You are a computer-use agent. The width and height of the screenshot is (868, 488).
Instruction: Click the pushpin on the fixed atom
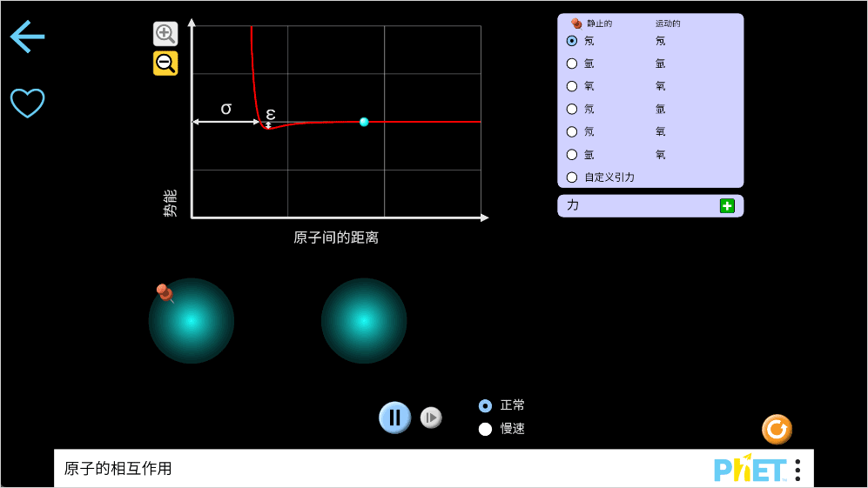point(165,292)
